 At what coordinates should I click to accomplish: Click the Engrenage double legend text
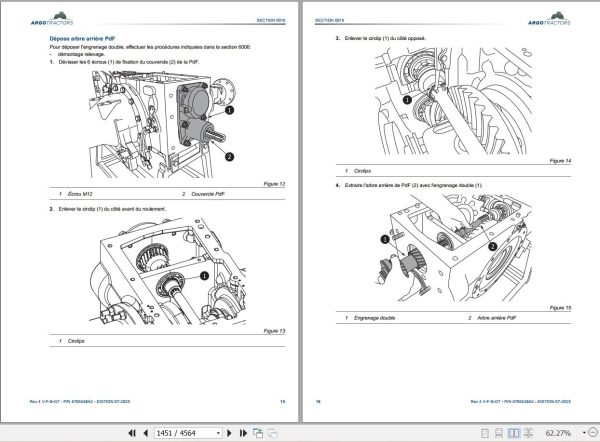tap(374, 318)
